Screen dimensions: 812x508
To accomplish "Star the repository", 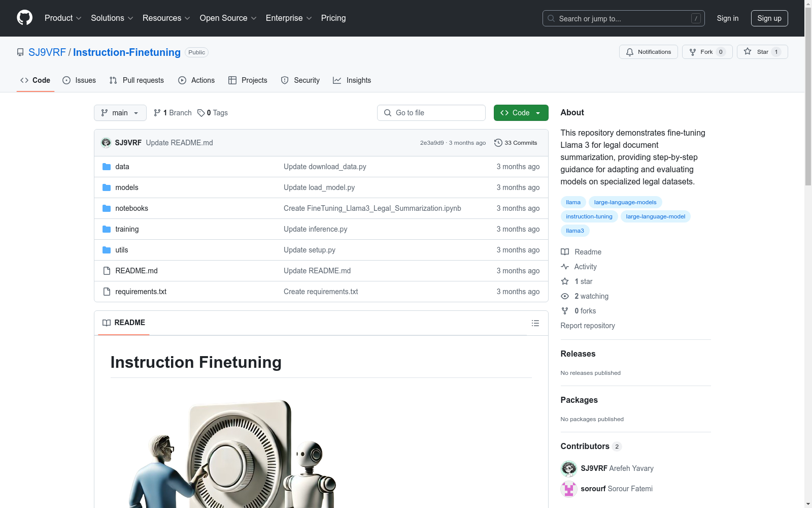I will (x=762, y=52).
